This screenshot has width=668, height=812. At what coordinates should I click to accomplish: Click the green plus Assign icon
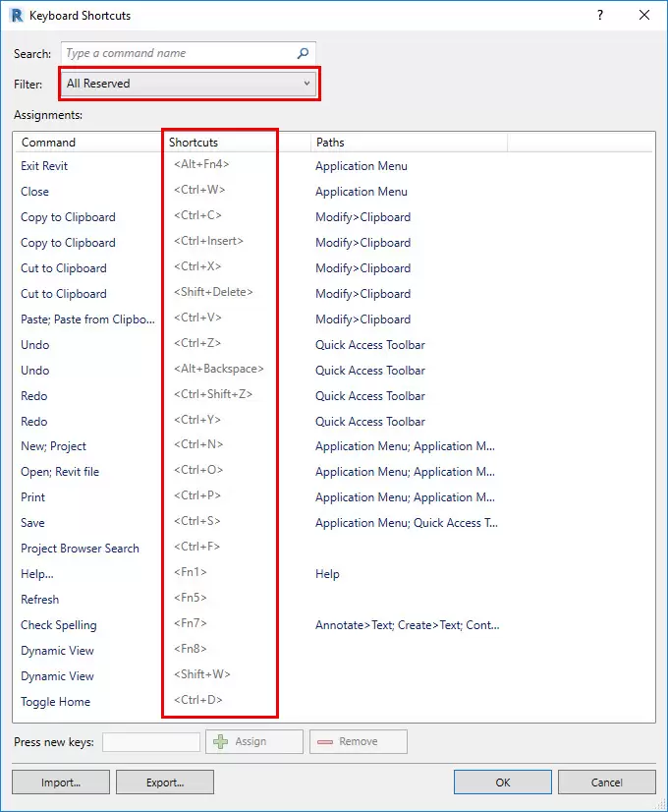(221, 741)
